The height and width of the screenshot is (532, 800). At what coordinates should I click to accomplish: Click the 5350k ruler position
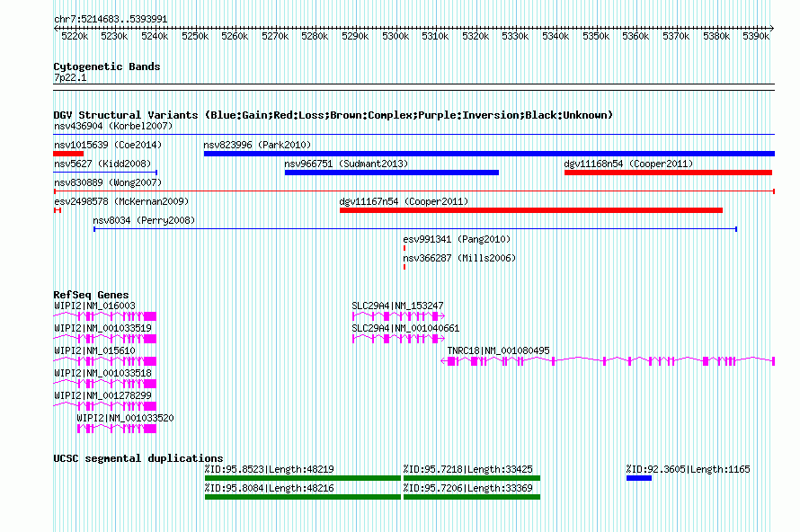pos(595,36)
